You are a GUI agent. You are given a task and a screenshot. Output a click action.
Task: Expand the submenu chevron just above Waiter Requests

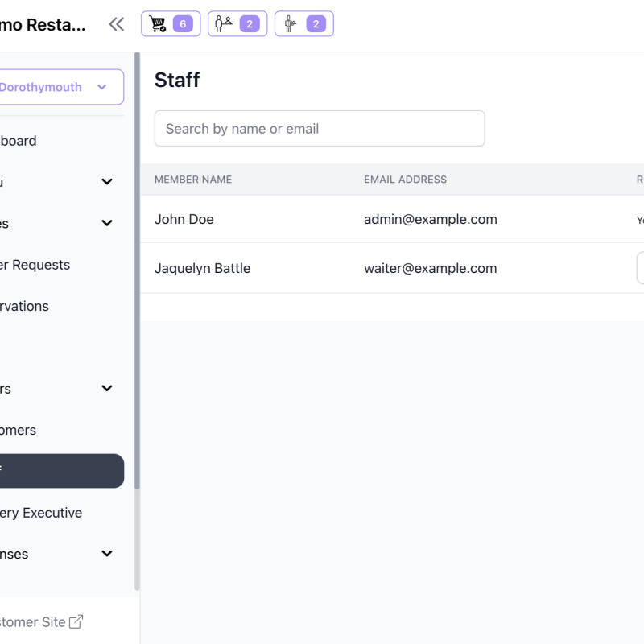click(107, 223)
